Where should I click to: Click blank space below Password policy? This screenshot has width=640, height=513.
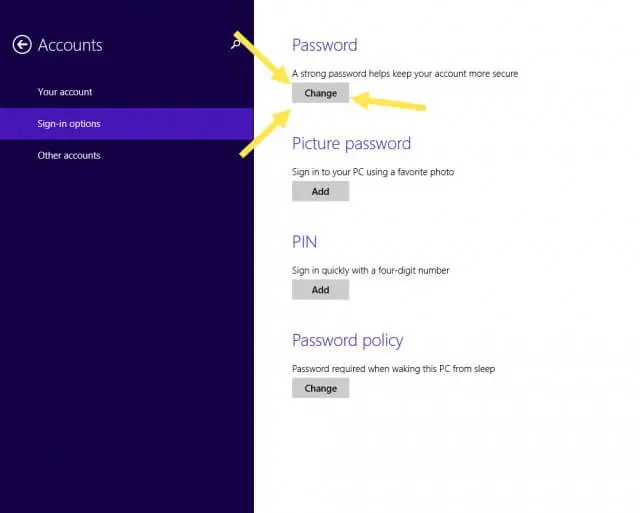tap(447, 455)
